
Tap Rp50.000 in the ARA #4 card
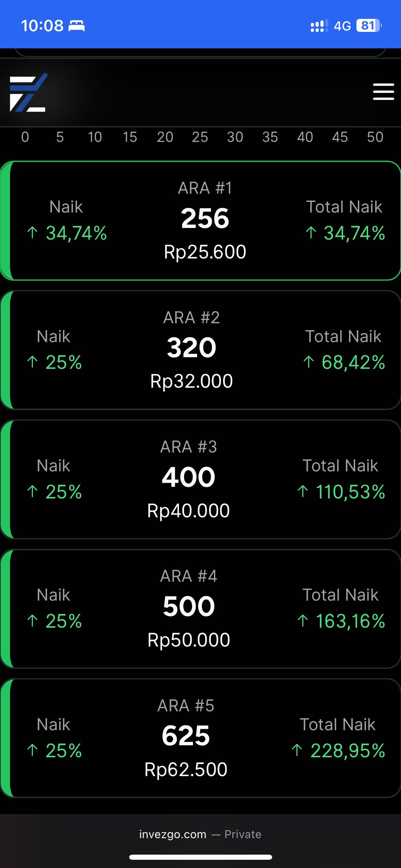189,640
